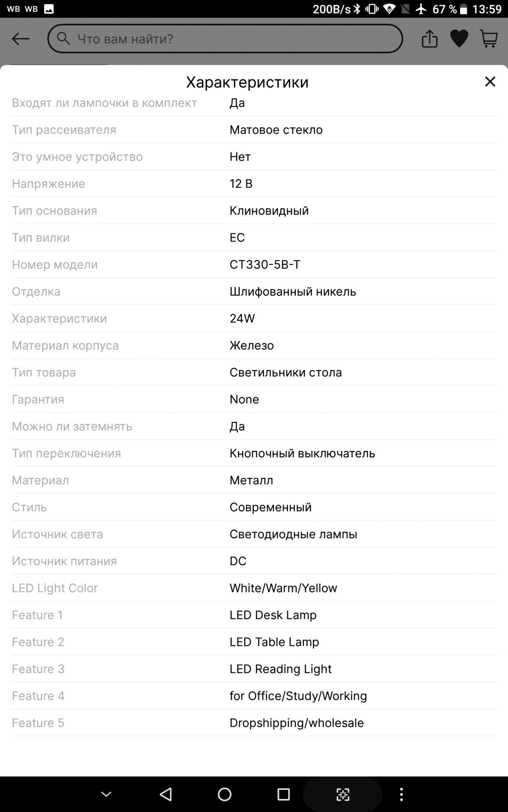Tap the heart favorites icon

[459, 39]
